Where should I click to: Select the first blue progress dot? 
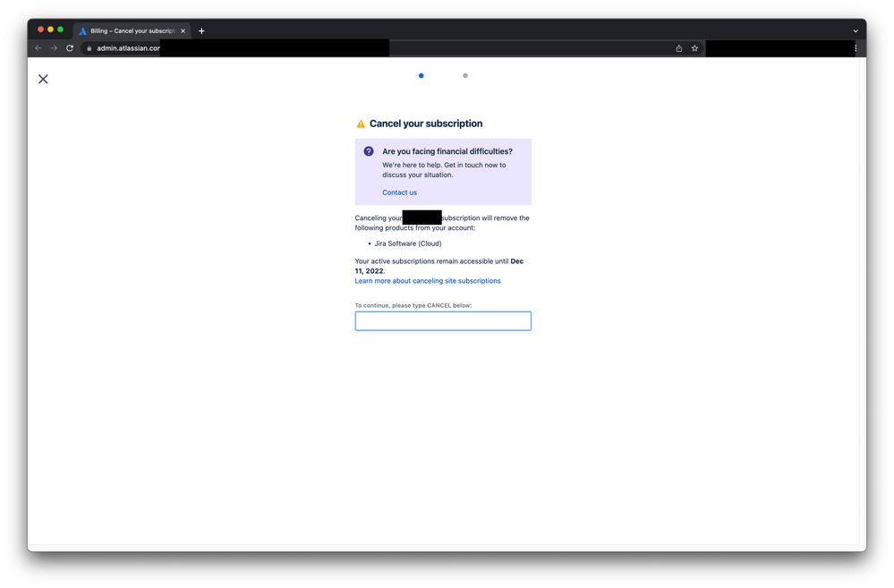421,75
